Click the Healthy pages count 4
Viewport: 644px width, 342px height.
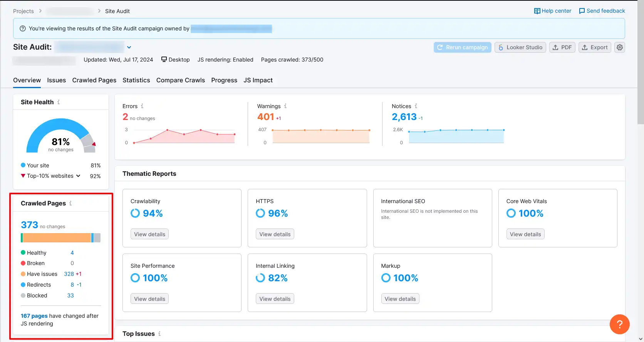pyautogui.click(x=72, y=253)
